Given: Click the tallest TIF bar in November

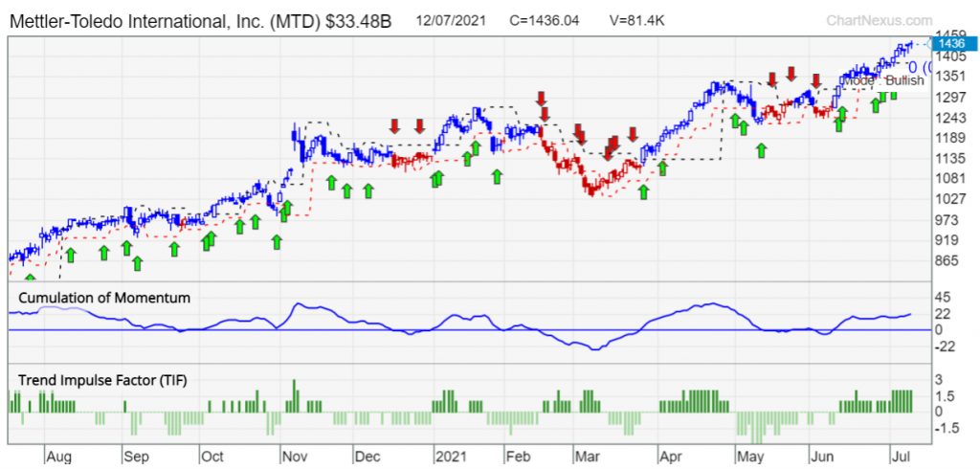Looking at the screenshot, I should (294, 396).
